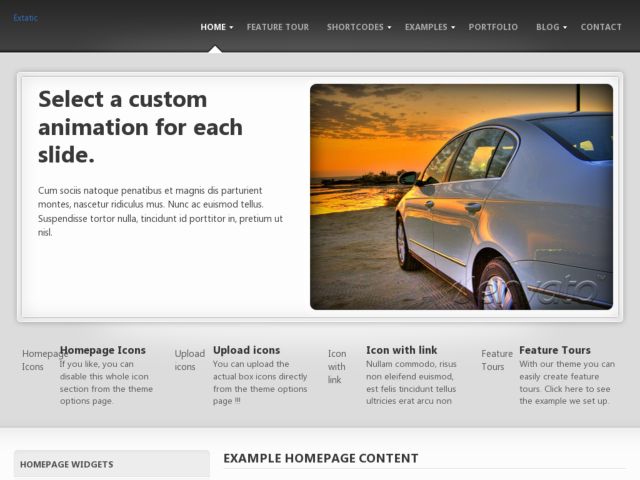Click the Feature Tours heading link
Screen dimensions: 640x480
pyautogui.click(x=555, y=350)
